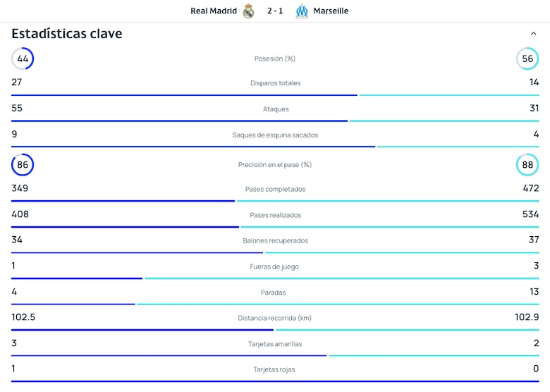Click the Tarjetas rojas stat label
Viewport: 550px width, 392px height.
pos(275,369)
